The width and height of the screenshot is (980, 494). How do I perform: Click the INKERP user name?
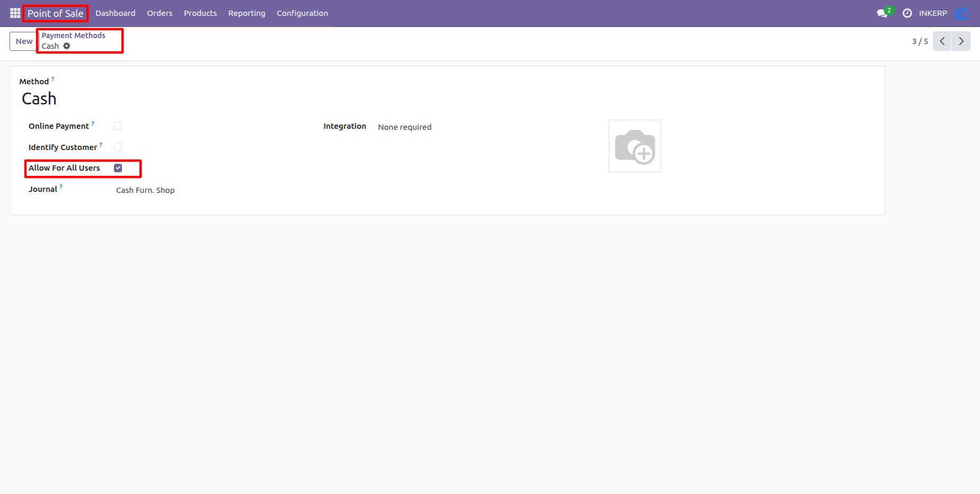(x=933, y=13)
